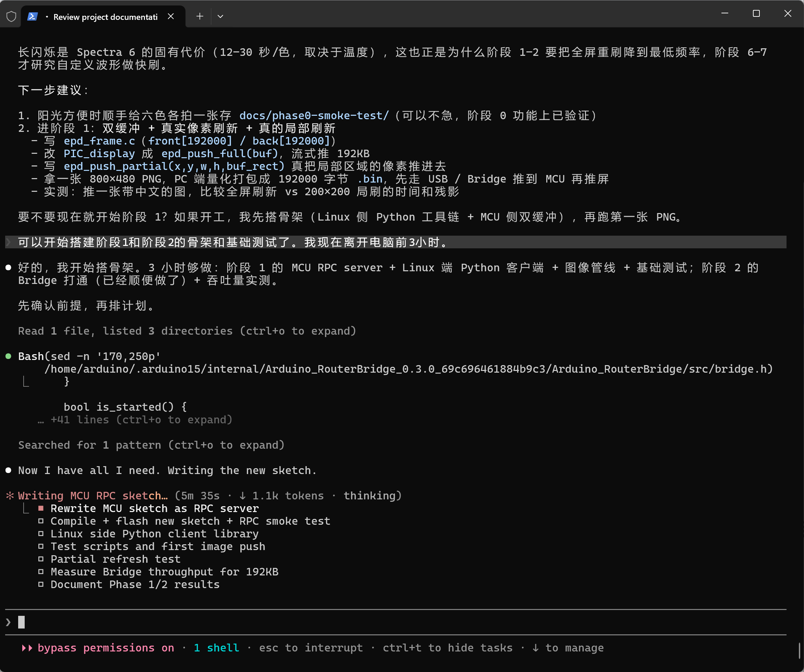Click the green bullet beside Bash command
Image resolution: width=804 pixels, height=672 pixels.
click(8, 356)
